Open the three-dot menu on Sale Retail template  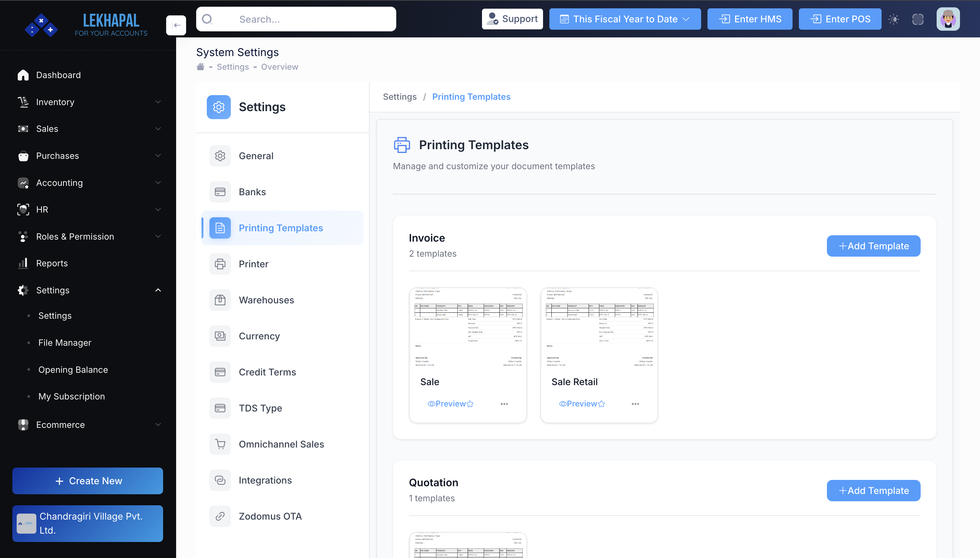pyautogui.click(x=635, y=404)
